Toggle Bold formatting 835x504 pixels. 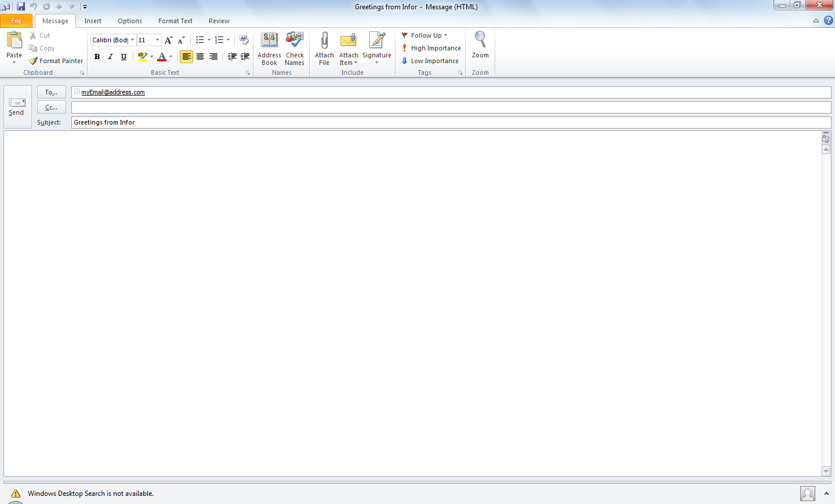coord(97,57)
